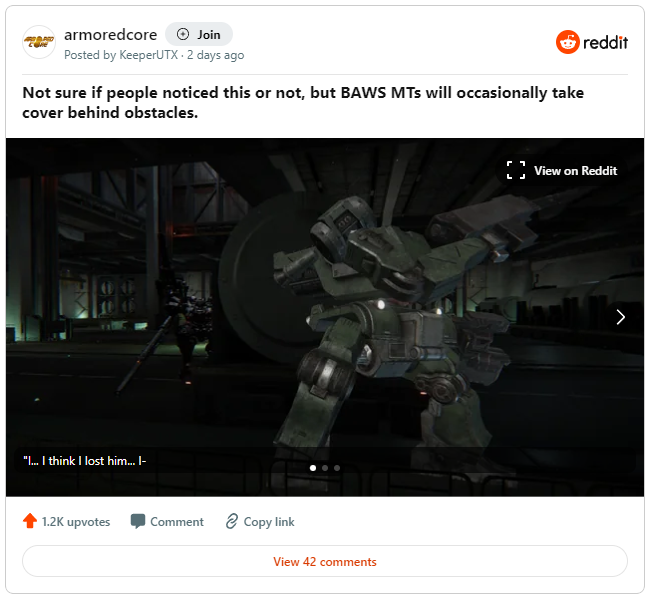Screen dimensions: 649x603
Task: Click View on Reddit text
Action: coord(575,171)
